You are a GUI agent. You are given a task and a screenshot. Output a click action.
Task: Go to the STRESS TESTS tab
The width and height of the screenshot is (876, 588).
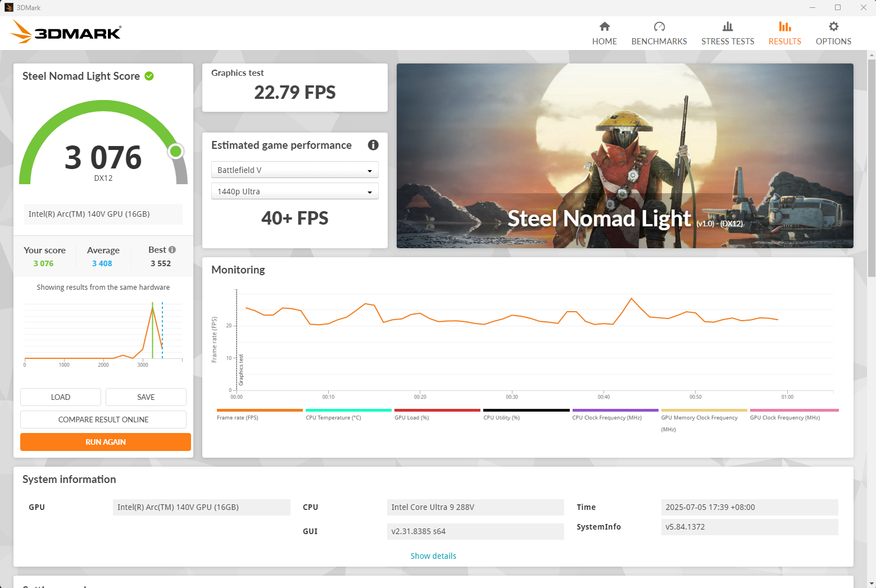(x=728, y=34)
